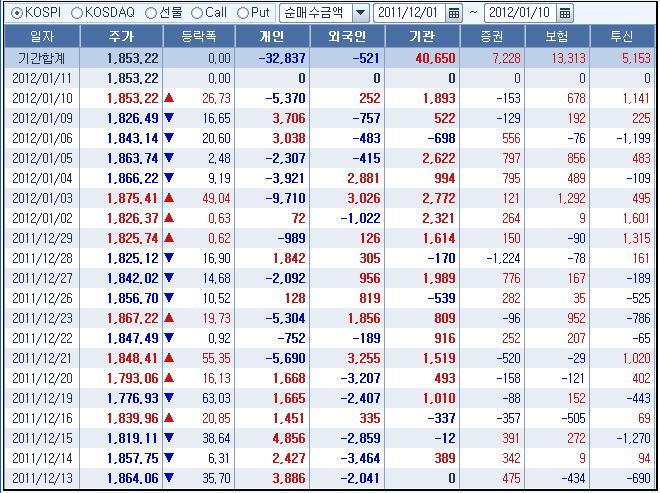Click the 등락폭 column header
The height and width of the screenshot is (493, 660).
point(199,36)
